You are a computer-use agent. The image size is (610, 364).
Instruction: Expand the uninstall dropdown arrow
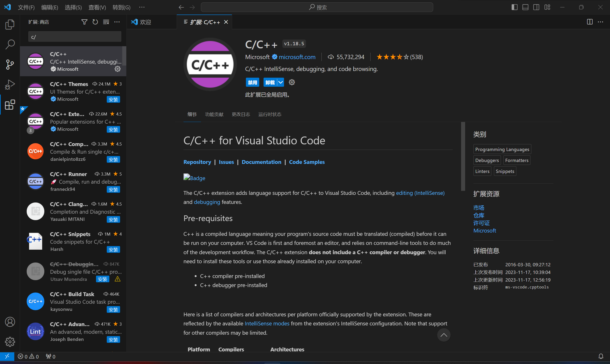click(280, 82)
